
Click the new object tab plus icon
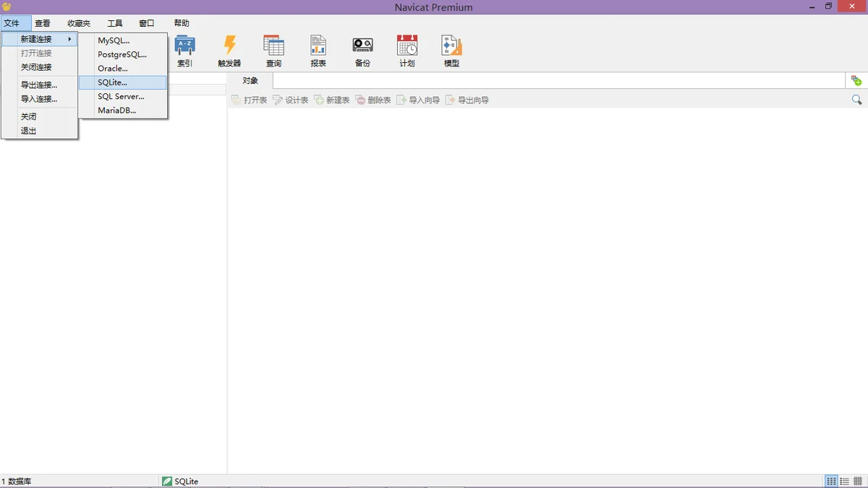tap(856, 81)
